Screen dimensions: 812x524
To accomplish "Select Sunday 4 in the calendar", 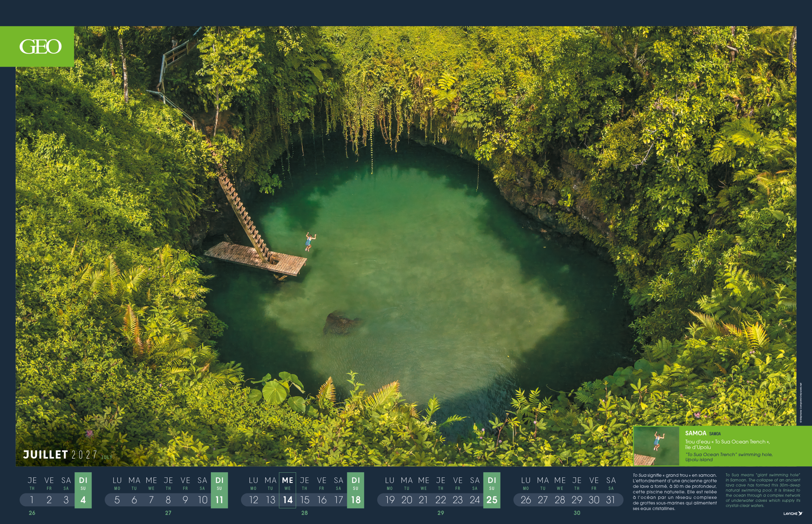I will [x=83, y=500].
